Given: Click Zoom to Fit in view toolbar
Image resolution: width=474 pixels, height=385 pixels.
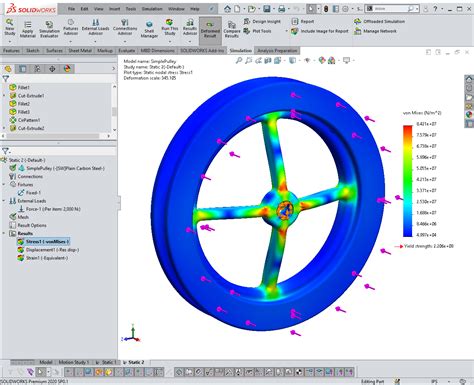Looking at the screenshot, I should (239, 60).
